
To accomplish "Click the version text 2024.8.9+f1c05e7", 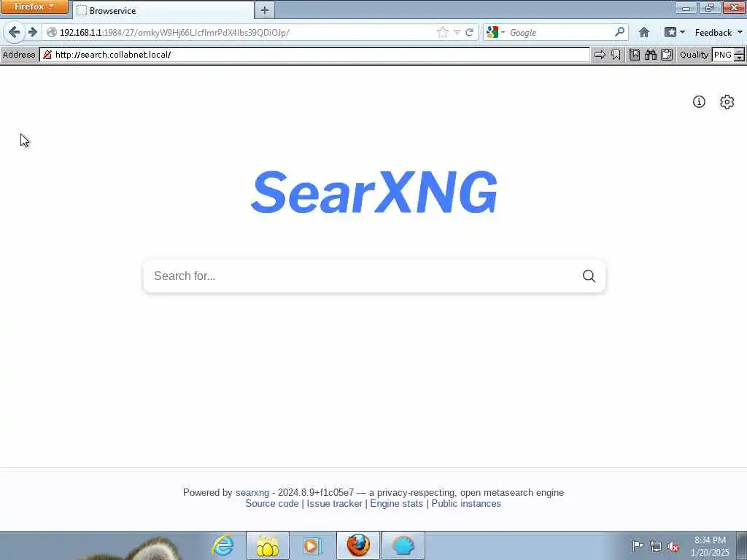I will pyautogui.click(x=316, y=492).
